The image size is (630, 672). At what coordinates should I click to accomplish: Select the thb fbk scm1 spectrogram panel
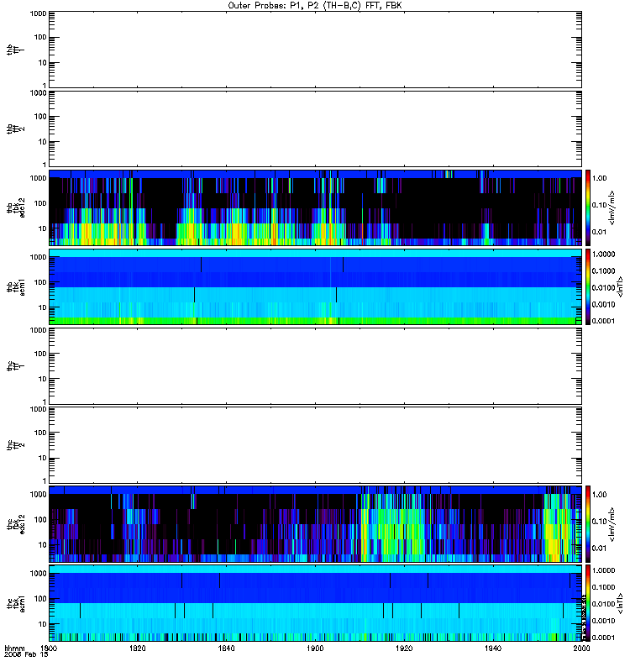(x=316, y=286)
